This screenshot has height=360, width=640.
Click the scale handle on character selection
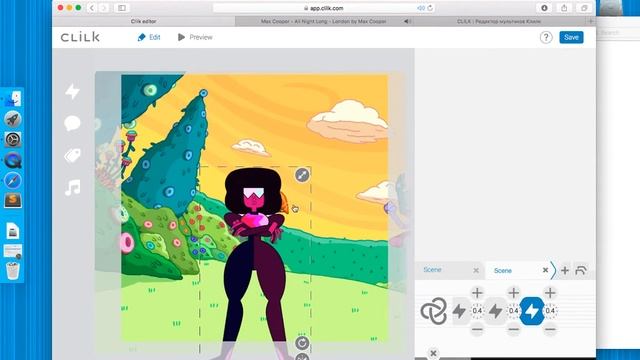[x=302, y=175]
